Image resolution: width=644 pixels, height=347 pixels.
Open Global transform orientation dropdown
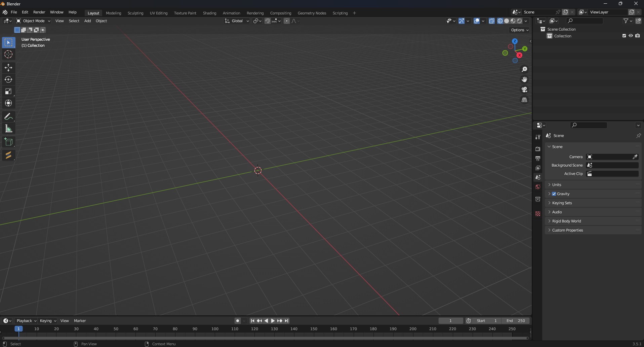(237, 21)
